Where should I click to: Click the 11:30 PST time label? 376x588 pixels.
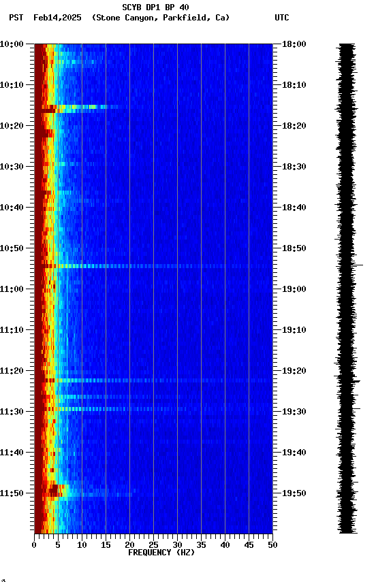coord(12,412)
